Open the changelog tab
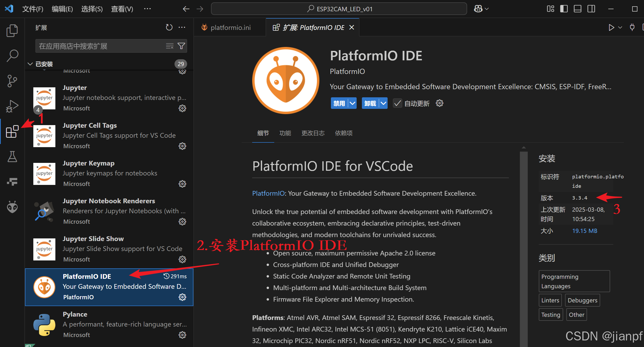Image resolution: width=644 pixels, height=347 pixels. pos(313,133)
